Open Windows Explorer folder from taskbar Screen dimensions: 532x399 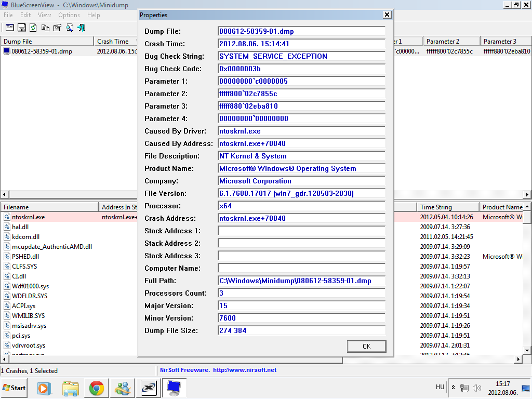[x=71, y=388]
